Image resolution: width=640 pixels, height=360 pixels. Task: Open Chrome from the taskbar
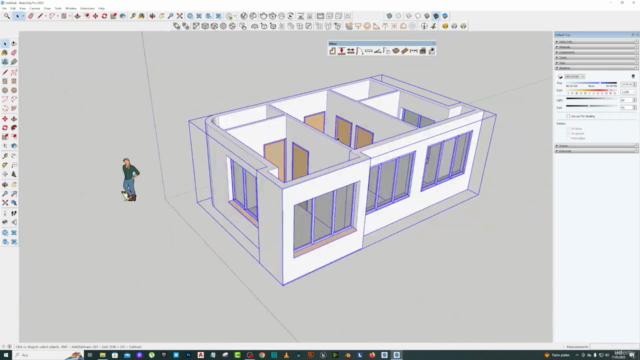[x=262, y=355]
